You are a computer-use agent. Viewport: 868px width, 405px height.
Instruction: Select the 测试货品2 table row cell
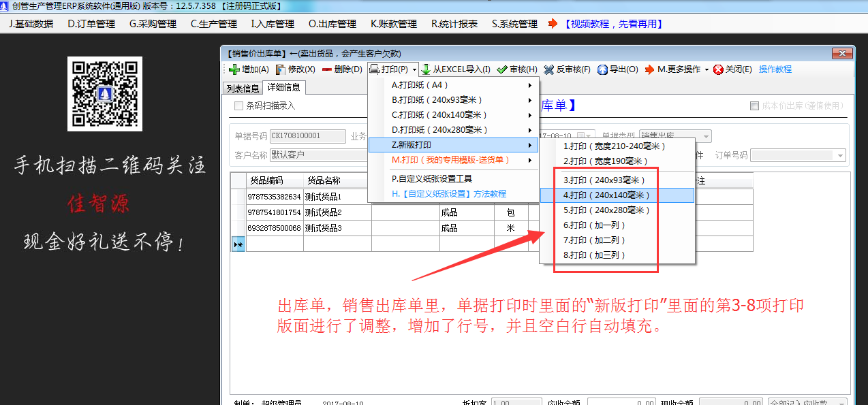click(337, 212)
